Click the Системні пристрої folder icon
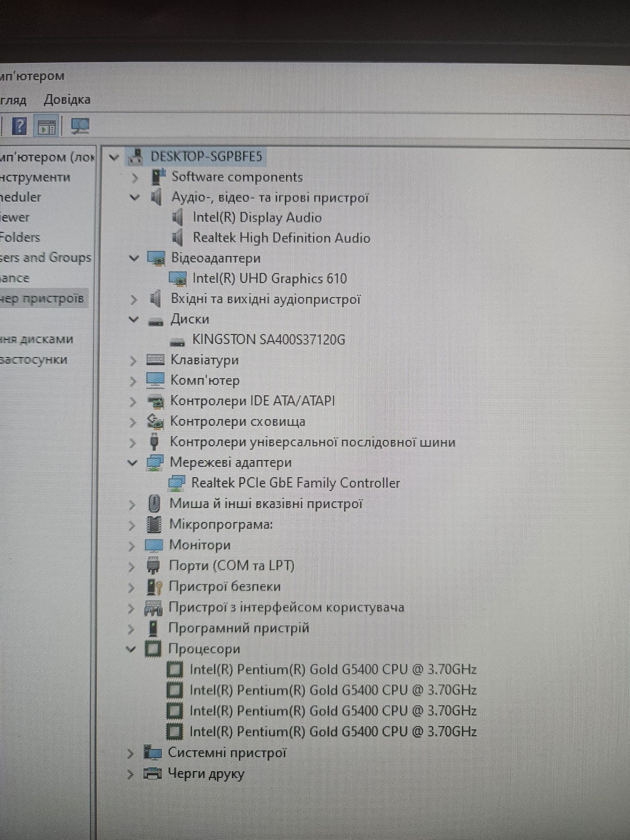Viewport: 630px width, 840px height. [x=152, y=752]
